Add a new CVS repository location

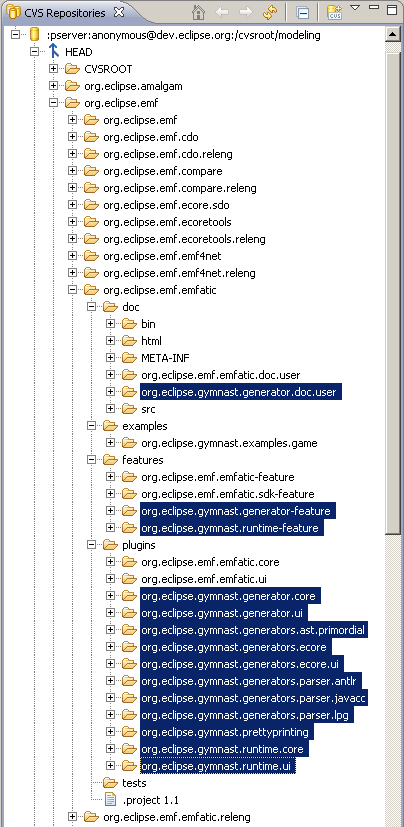pyautogui.click(x=334, y=13)
